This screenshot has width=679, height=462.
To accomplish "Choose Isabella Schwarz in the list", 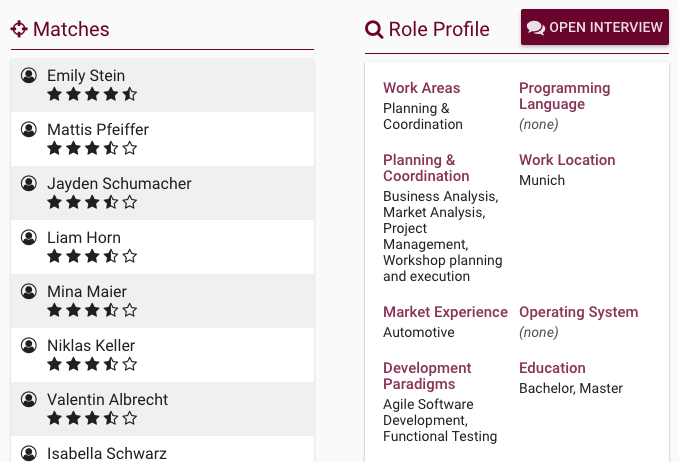I will click(107, 453).
